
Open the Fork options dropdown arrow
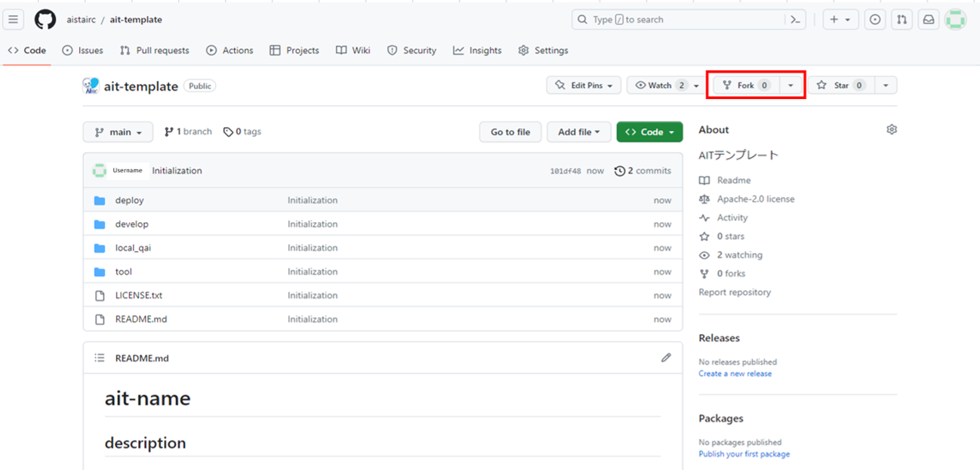[790, 85]
